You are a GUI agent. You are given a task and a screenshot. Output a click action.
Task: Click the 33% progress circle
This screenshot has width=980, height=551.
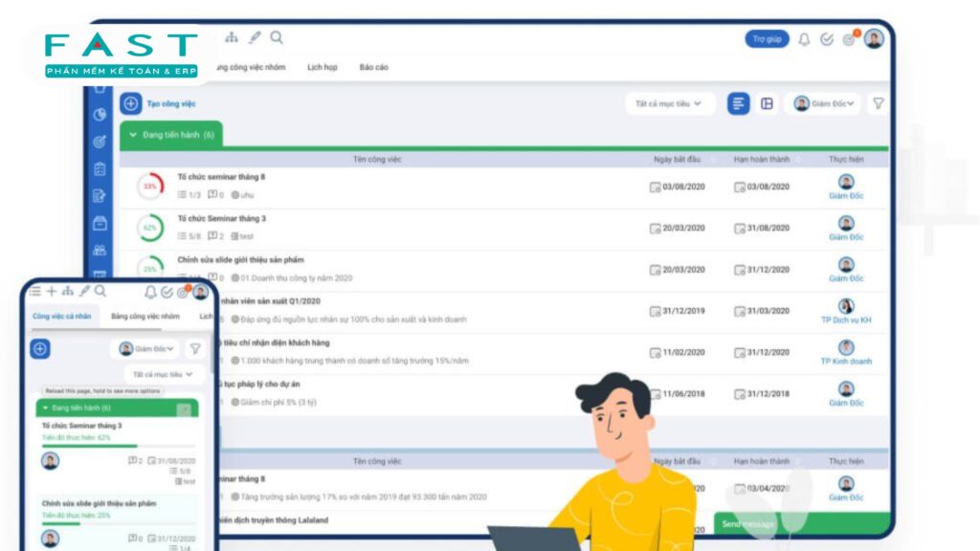150,187
